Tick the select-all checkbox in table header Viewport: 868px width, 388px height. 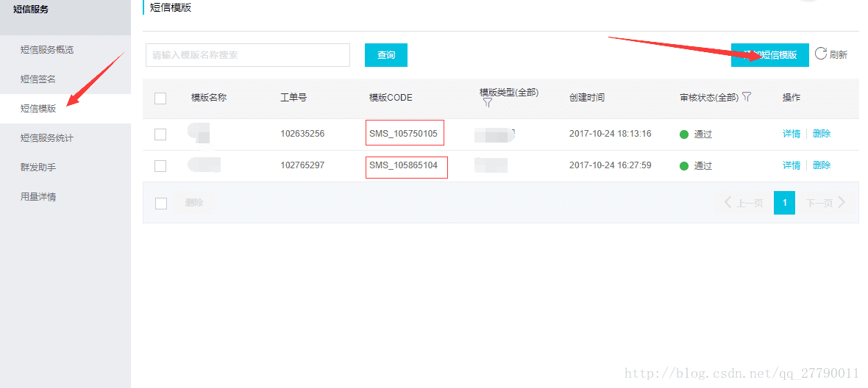(160, 98)
